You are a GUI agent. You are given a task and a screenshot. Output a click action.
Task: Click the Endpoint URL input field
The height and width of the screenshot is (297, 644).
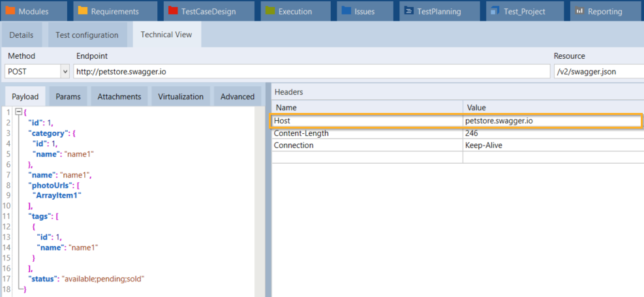pos(311,71)
